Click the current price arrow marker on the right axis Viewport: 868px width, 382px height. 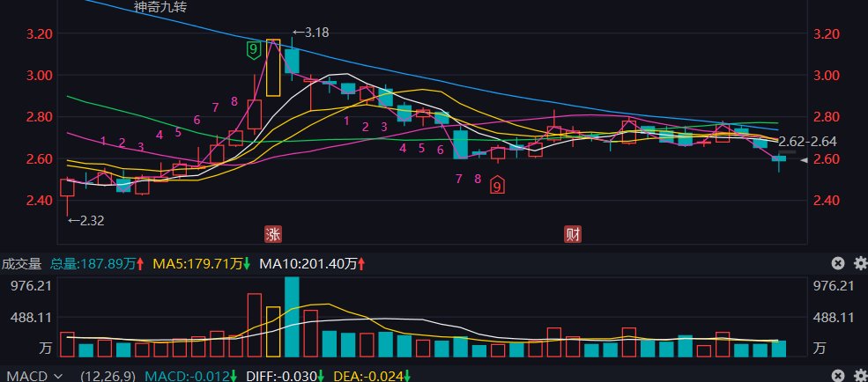click(805, 160)
